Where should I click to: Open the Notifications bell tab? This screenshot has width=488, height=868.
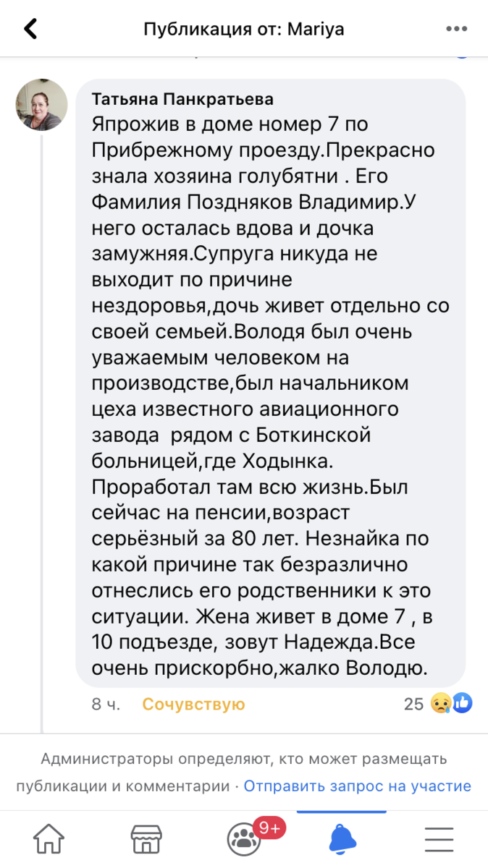tap(342, 839)
